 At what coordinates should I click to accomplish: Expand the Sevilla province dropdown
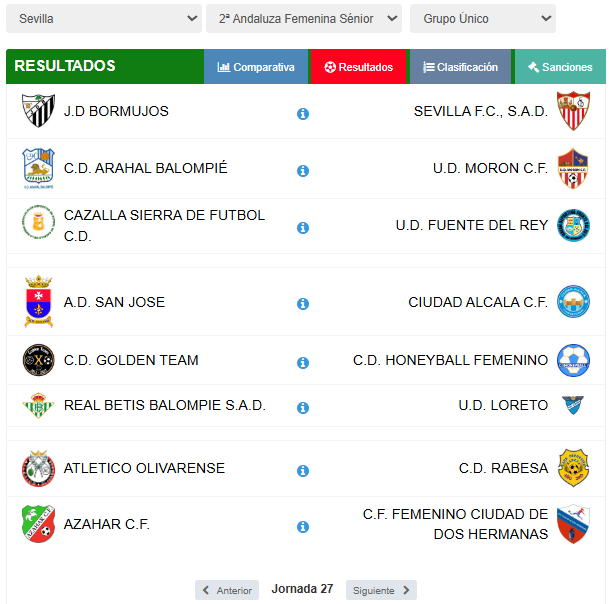point(104,18)
